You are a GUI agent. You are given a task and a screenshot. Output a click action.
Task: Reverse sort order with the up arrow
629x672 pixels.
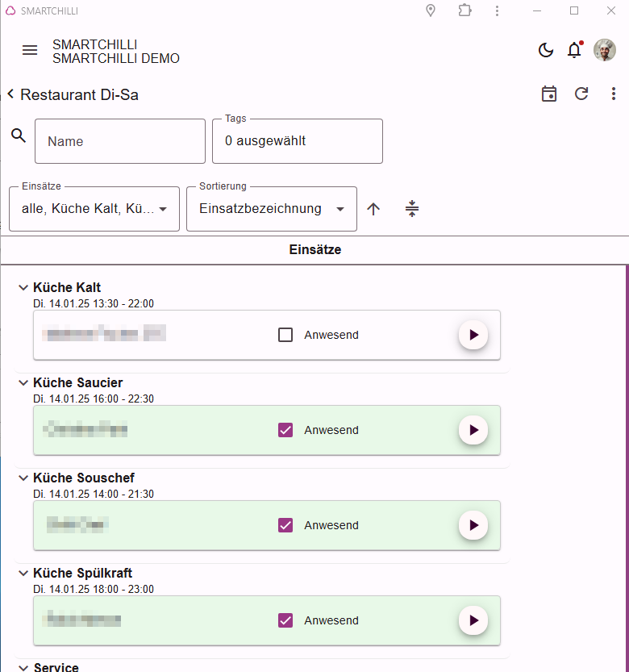(x=373, y=209)
